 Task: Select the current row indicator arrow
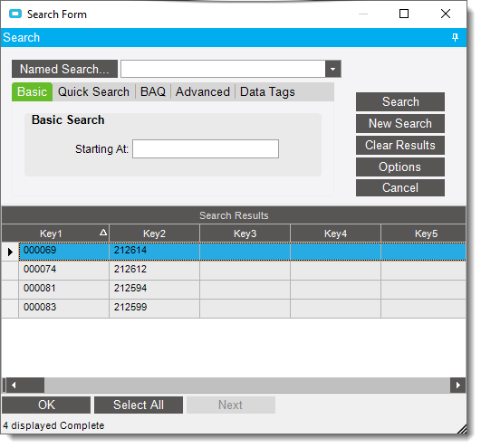point(10,252)
